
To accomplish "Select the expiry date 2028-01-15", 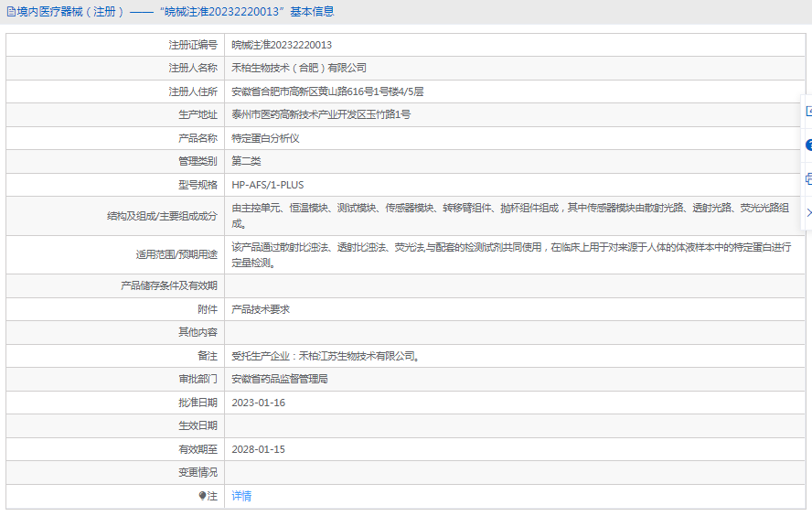I will [x=259, y=449].
